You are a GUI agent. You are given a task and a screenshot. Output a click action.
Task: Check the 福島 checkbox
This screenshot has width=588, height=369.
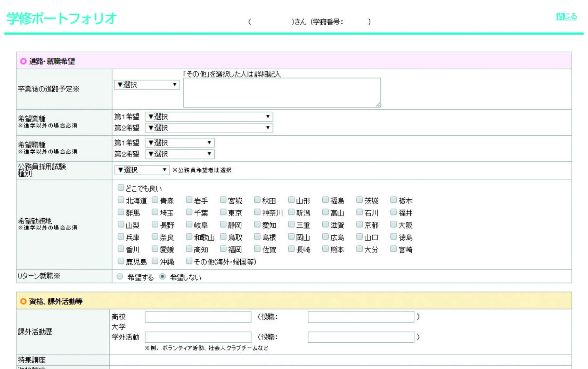325,200
